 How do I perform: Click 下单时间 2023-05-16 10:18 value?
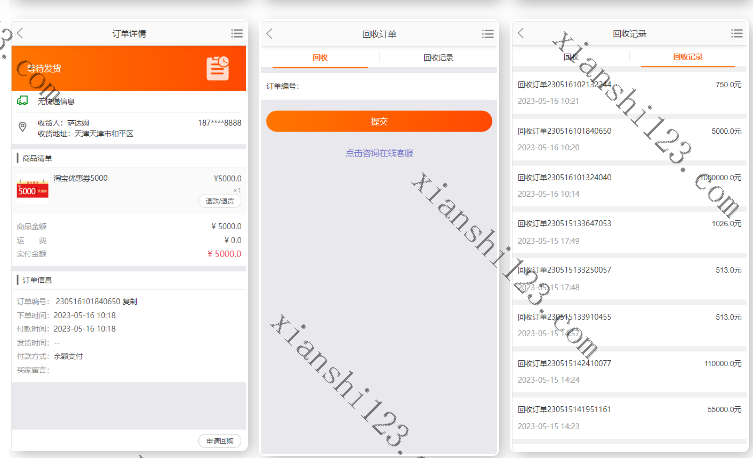pyautogui.click(x=85, y=315)
